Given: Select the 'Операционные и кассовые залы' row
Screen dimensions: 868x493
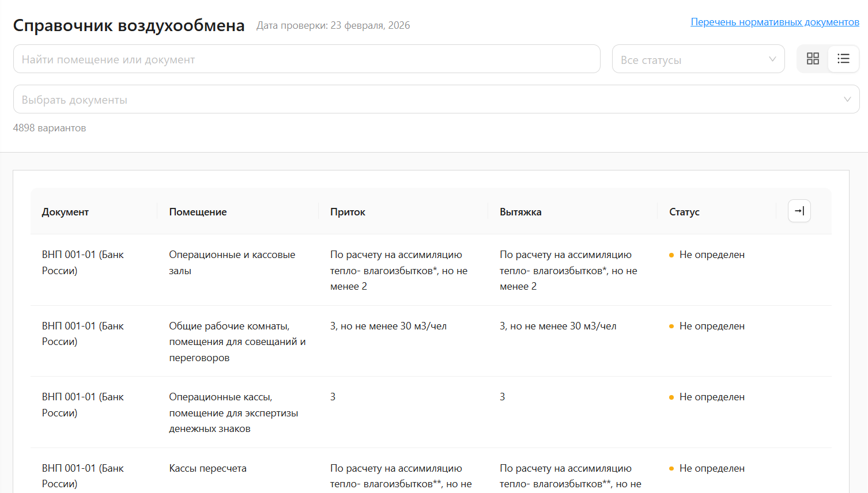Looking at the screenshot, I should (x=232, y=263).
